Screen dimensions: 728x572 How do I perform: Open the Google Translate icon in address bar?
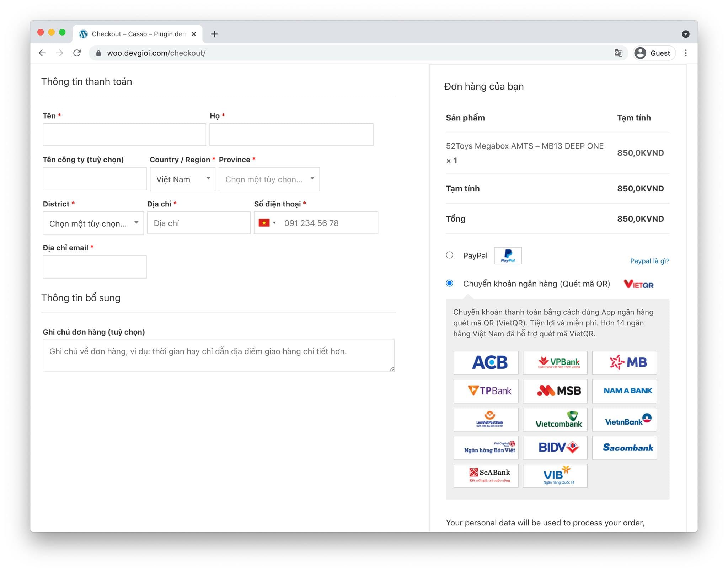619,53
